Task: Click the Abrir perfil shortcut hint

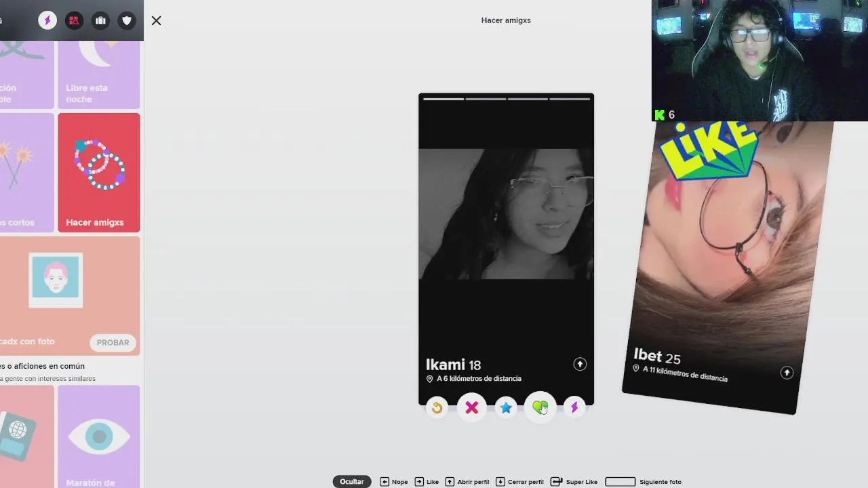Action: click(x=467, y=482)
